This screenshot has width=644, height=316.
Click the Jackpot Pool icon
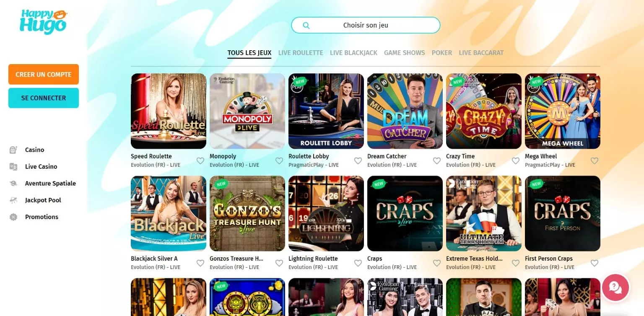pos(13,200)
